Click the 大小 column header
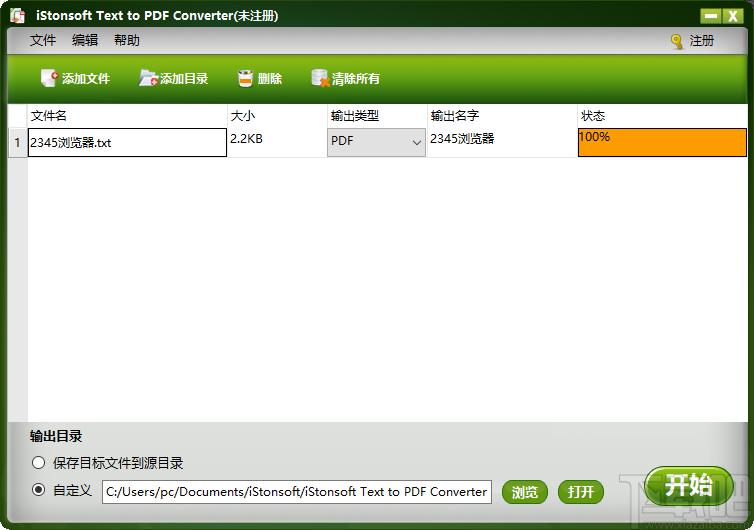 277,116
